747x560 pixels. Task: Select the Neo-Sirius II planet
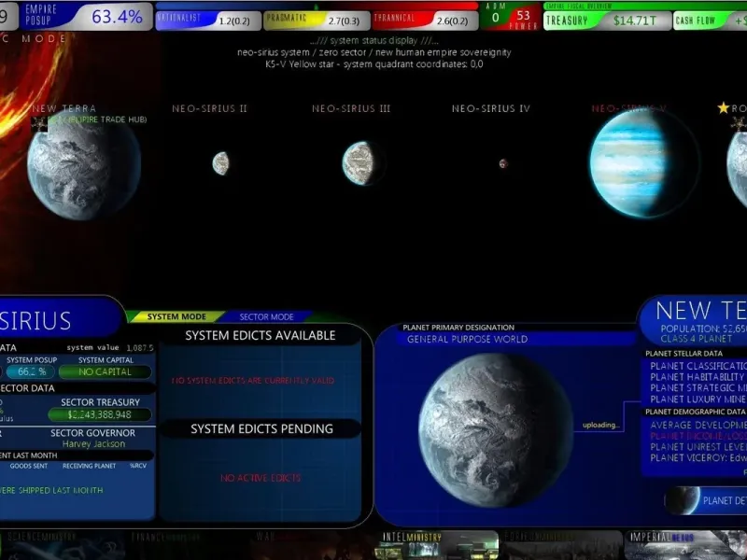220,163
